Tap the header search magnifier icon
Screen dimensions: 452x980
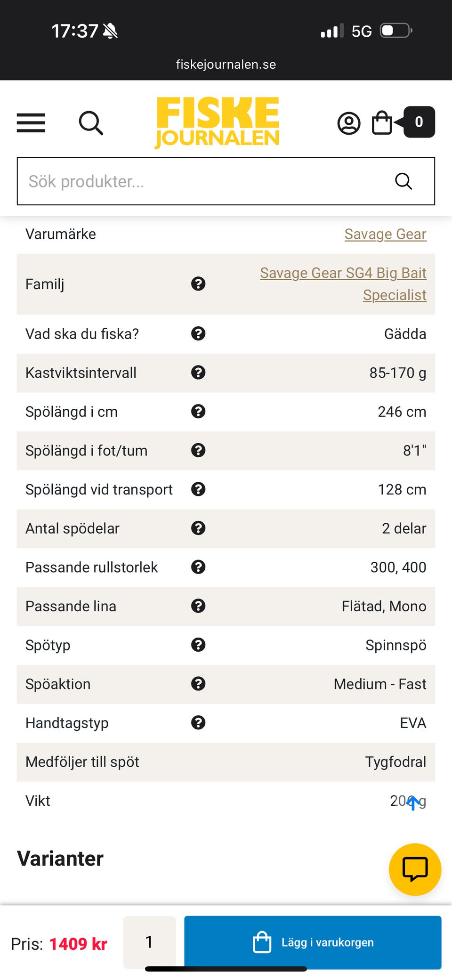click(91, 123)
